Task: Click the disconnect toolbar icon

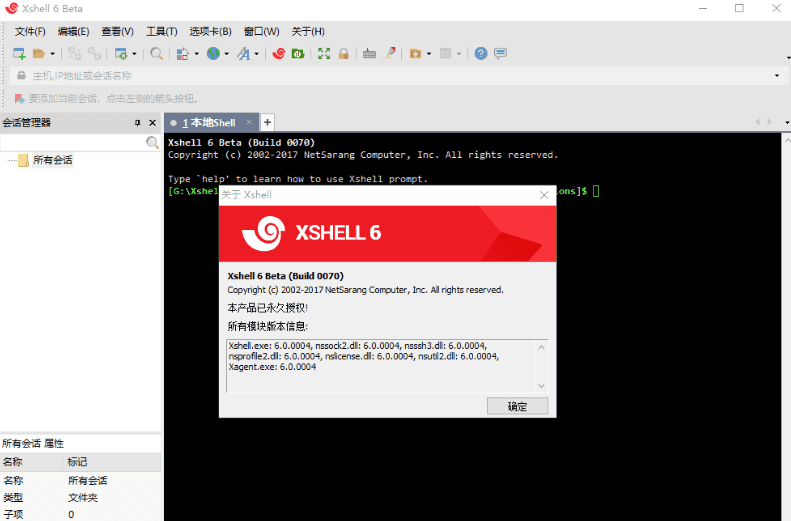Action: 75,53
